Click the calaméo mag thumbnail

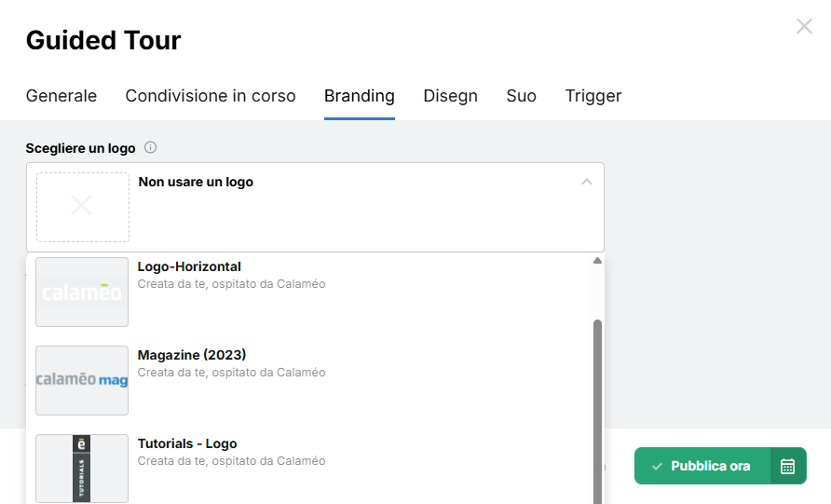click(82, 380)
